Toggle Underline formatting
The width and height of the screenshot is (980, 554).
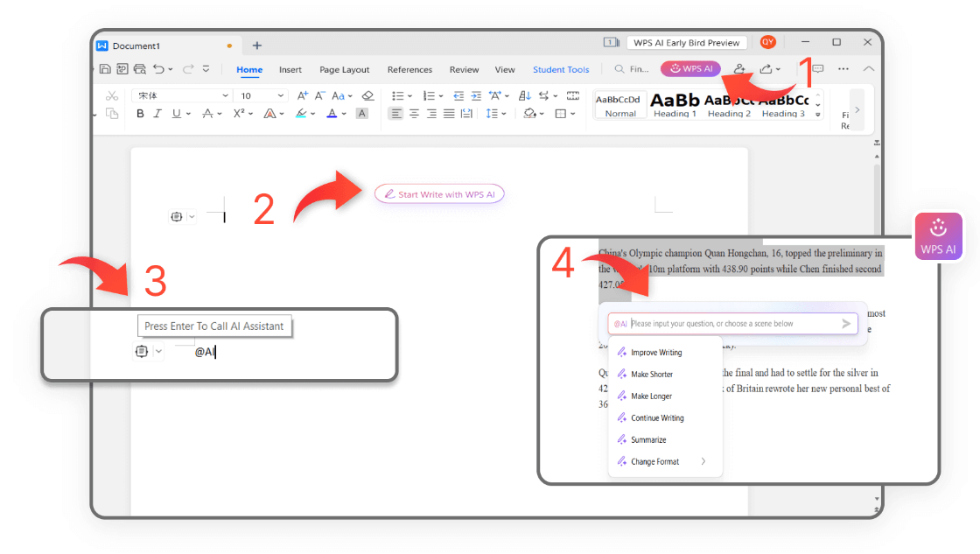(176, 113)
